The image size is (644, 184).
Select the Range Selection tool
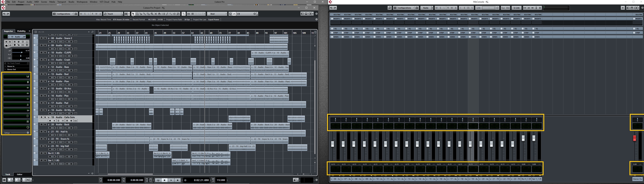[137, 14]
